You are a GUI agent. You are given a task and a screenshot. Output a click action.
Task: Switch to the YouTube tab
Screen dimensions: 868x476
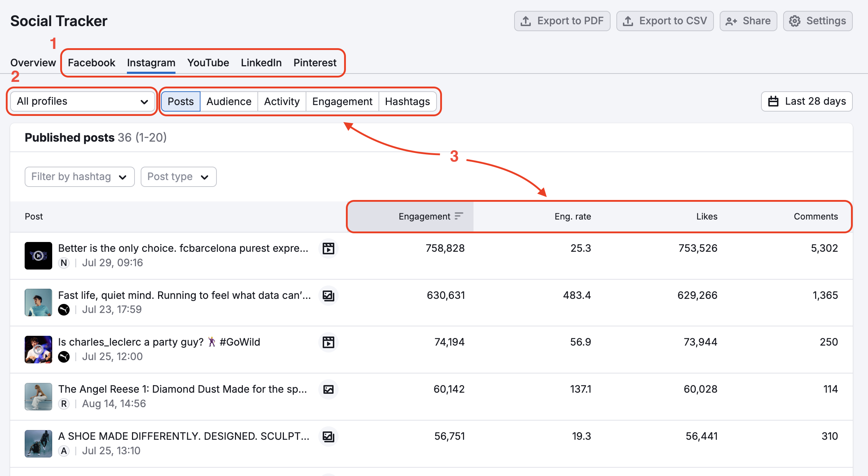pos(208,62)
